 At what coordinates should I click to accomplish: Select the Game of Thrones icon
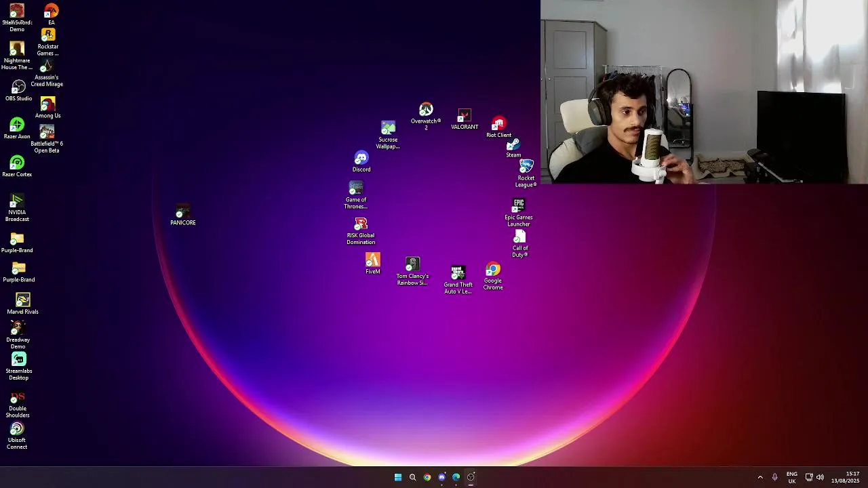[355, 195]
